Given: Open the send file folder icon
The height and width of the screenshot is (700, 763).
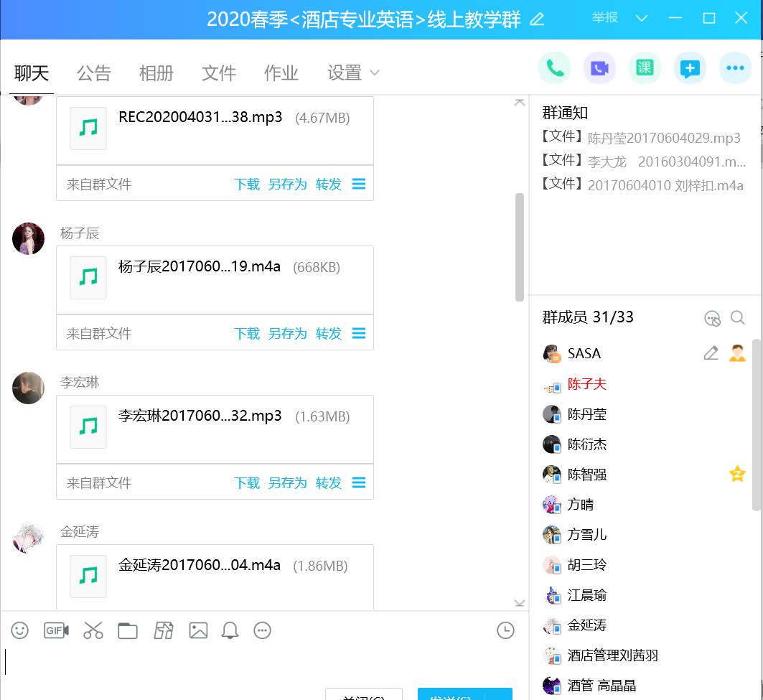Looking at the screenshot, I should pyautogui.click(x=128, y=630).
